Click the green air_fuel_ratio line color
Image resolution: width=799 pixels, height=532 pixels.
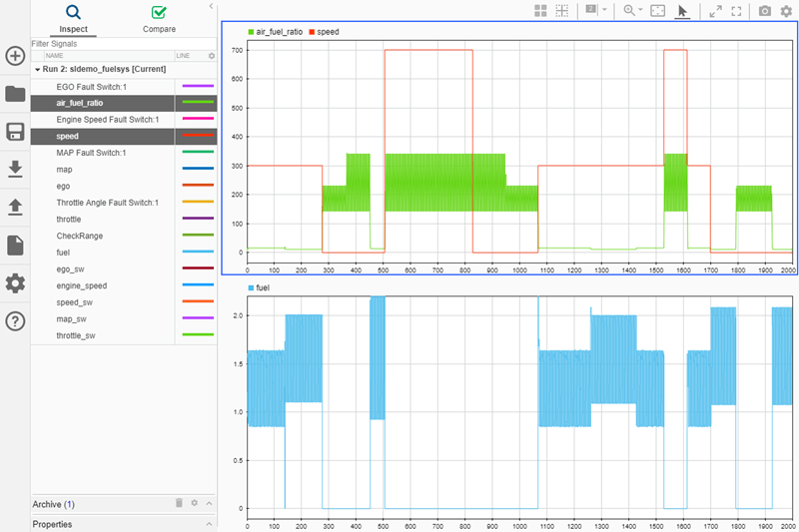click(x=198, y=102)
